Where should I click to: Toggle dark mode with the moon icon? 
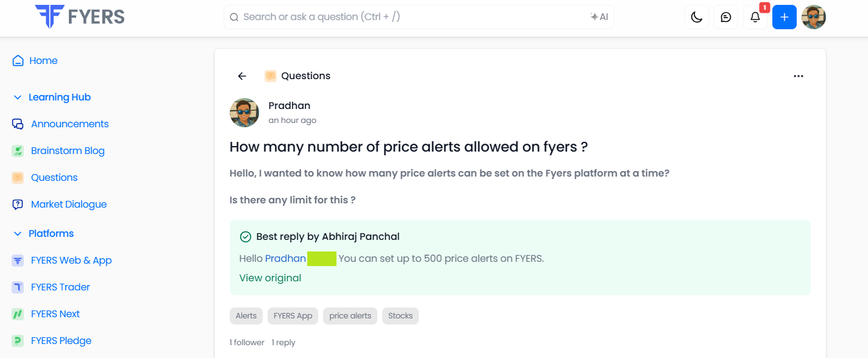[x=697, y=17]
